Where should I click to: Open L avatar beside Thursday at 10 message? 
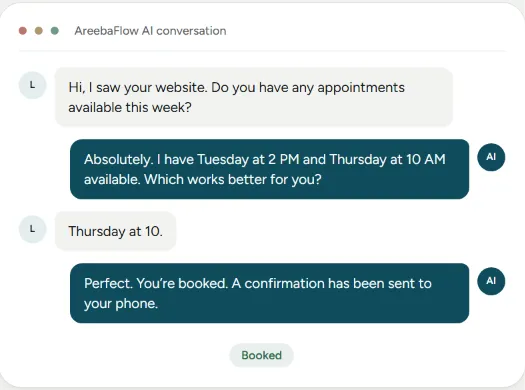32,229
